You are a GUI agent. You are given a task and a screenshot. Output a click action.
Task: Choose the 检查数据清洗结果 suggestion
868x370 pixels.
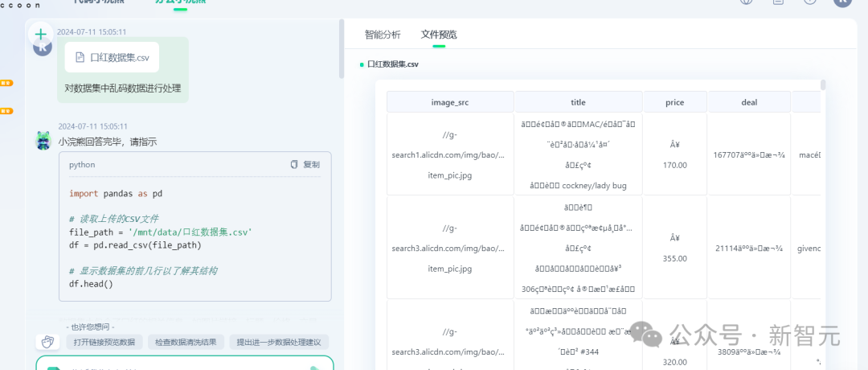click(x=186, y=343)
